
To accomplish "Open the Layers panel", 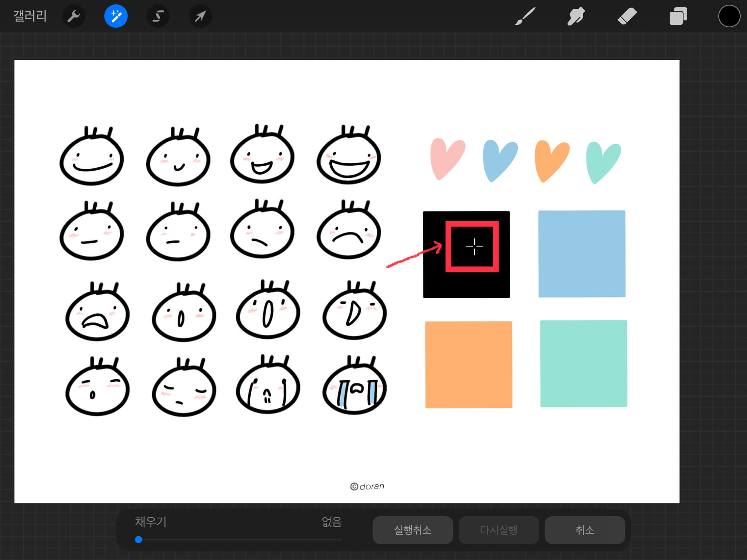I will pos(678,16).
